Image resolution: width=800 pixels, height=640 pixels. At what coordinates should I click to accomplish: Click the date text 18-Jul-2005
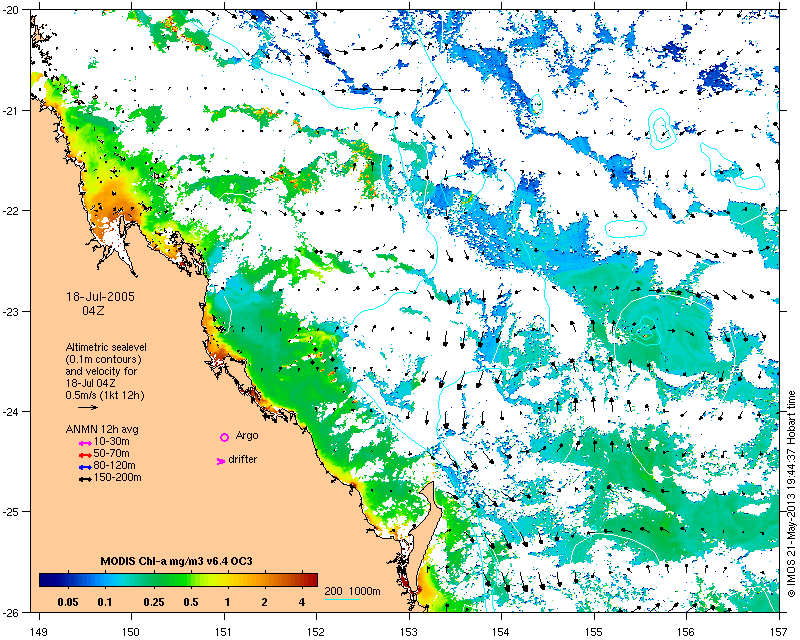pos(101,297)
